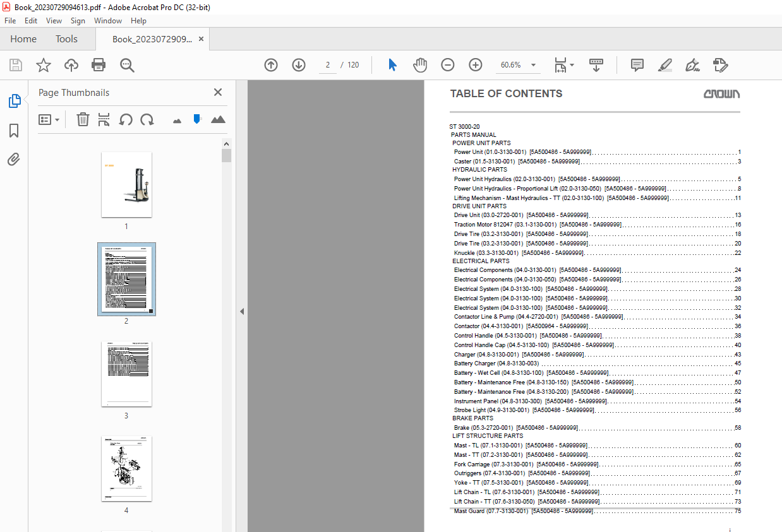Screen dimensions: 782x532
Task: Collapse the navigation pane arrow
Action: coord(241,311)
